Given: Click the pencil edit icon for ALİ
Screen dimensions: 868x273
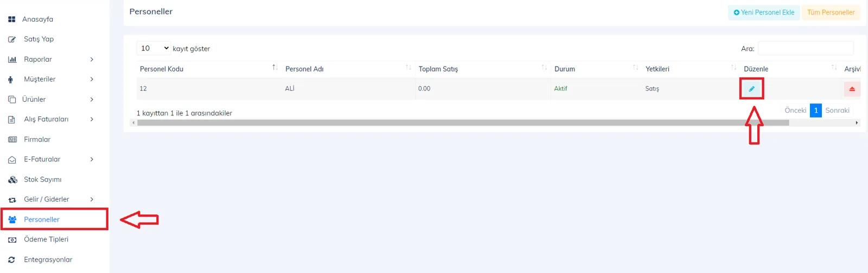Looking at the screenshot, I should coord(751,89).
